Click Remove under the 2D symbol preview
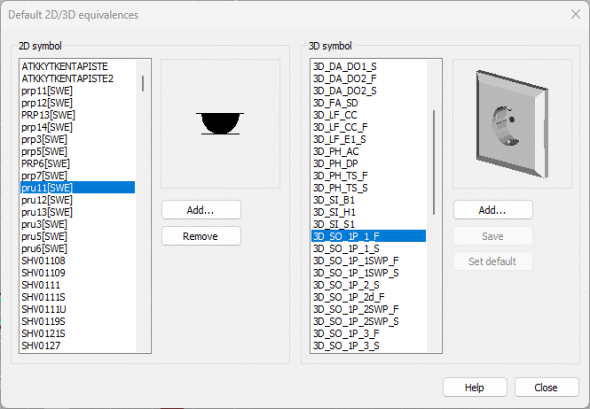The width and height of the screenshot is (590, 409). pos(201,236)
